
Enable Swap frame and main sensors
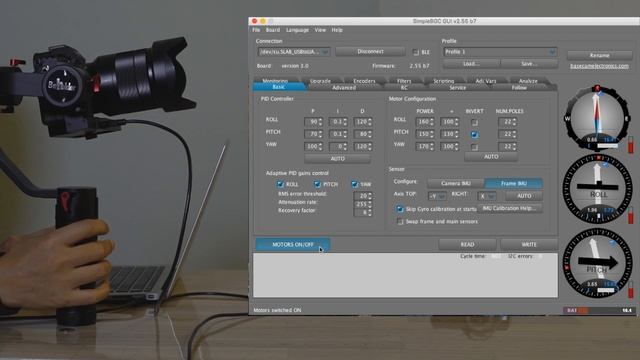[x=400, y=222]
